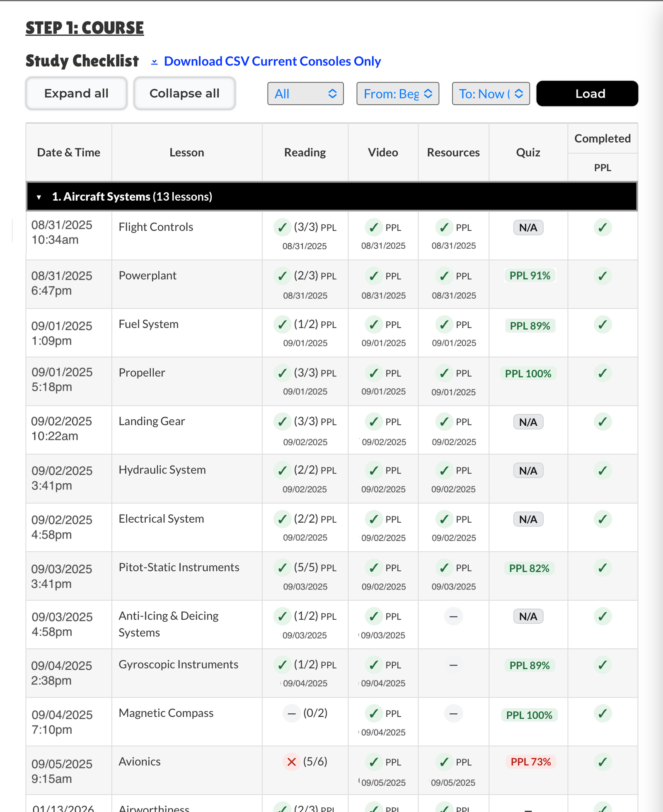
Task: Open the All filter dropdown
Action: [x=305, y=94]
